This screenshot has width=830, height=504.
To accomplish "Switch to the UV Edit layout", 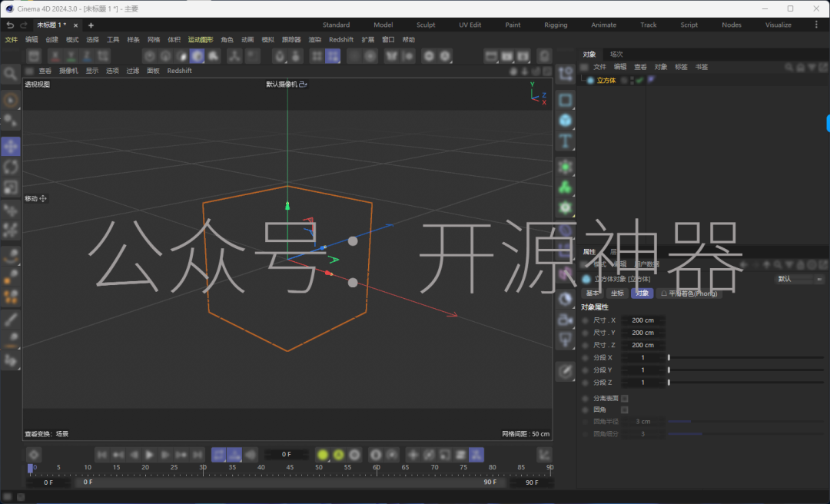I will (x=470, y=25).
